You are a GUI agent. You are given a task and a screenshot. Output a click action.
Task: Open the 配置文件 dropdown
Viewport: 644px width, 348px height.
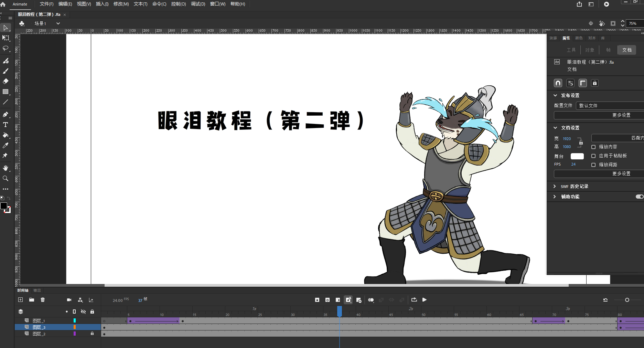point(610,106)
